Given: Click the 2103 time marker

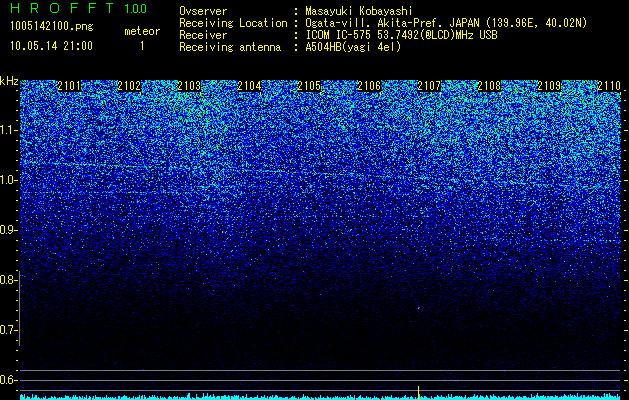Looking at the screenshot, I should pyautogui.click(x=189, y=86).
